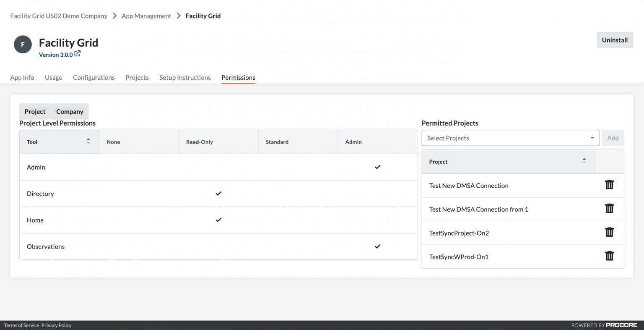
Task: Navigate to App Management via breadcrumb
Action: [146, 16]
